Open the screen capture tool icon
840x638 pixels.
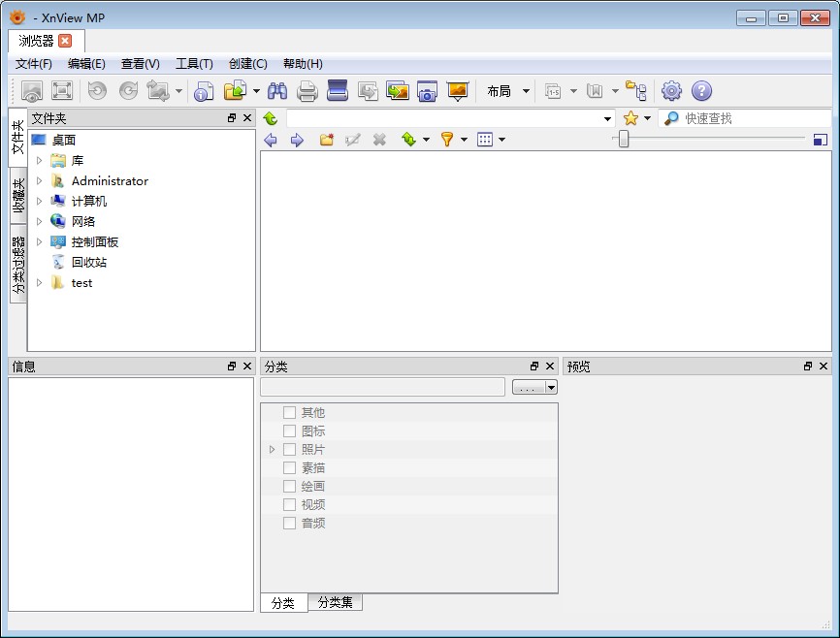(428, 90)
